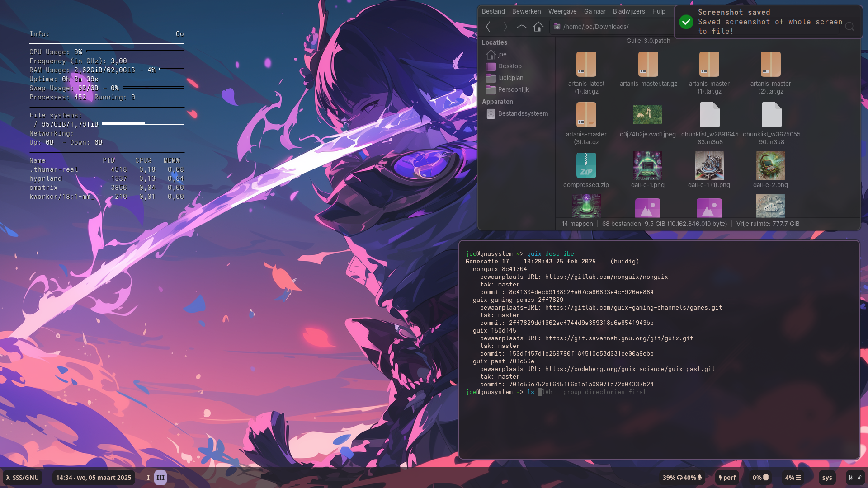Open the Weergave menu

pos(562,11)
